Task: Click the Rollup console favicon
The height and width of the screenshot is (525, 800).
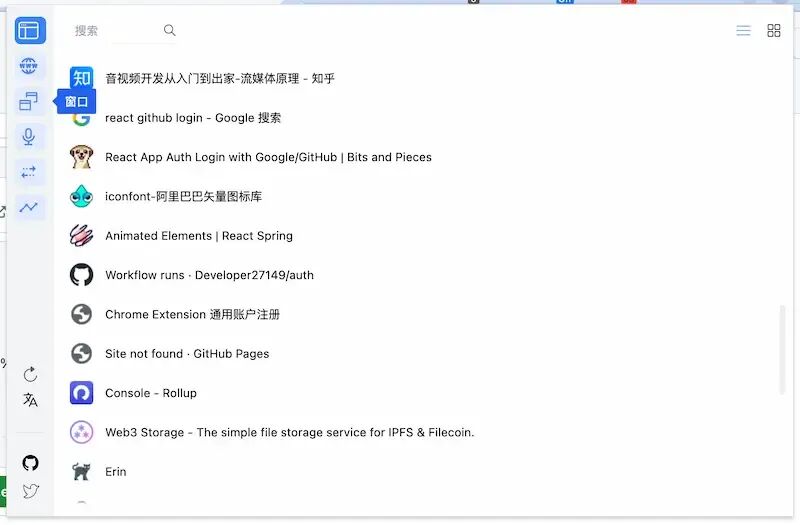Action: point(82,392)
